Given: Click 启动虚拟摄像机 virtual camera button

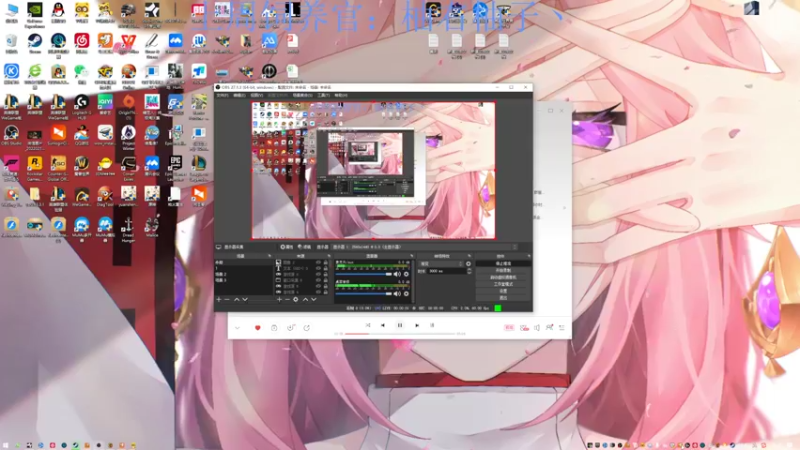Looking at the screenshot, I should click(503, 277).
